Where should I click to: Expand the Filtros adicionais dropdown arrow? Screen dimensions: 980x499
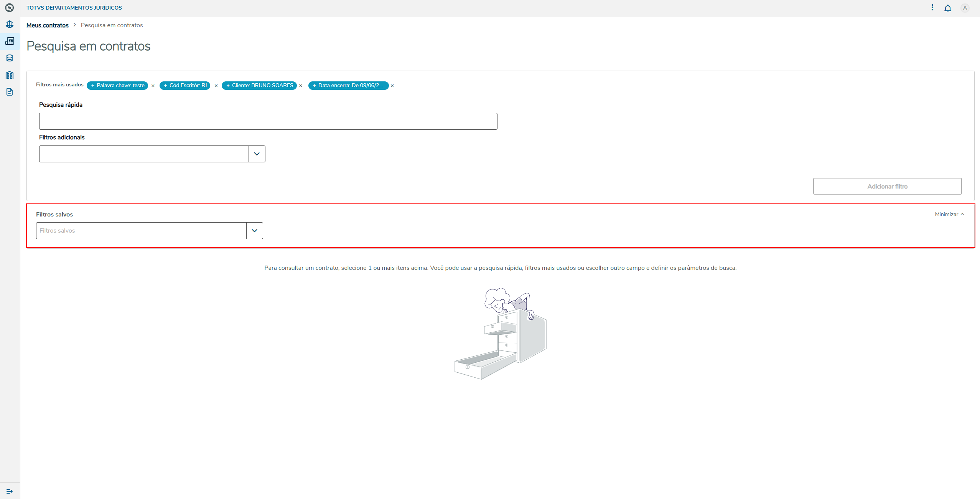257,154
